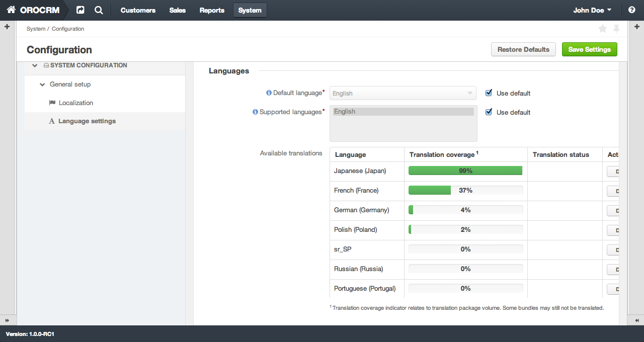Click the Available translations label
Screen dimensions: 644x342
pyautogui.click(x=291, y=153)
